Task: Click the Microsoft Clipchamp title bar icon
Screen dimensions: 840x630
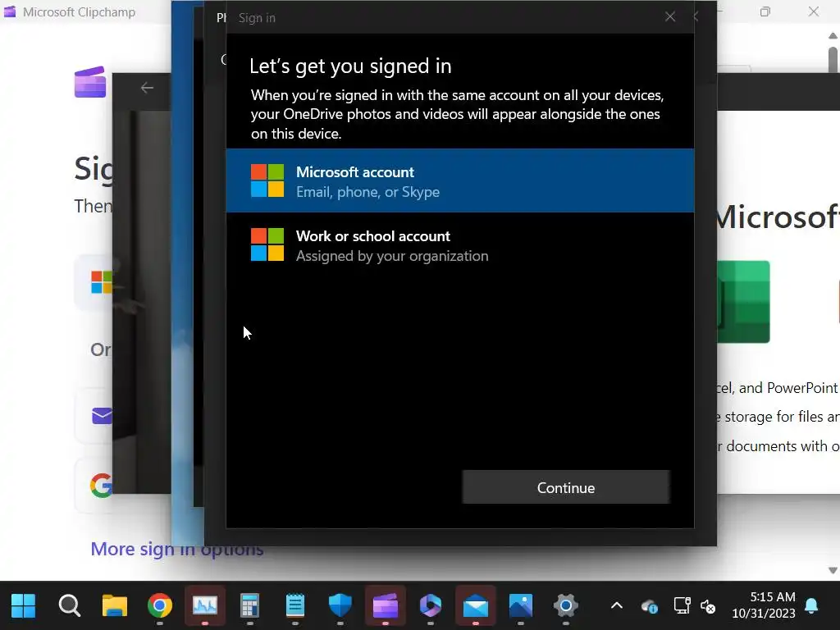Action: pyautogui.click(x=10, y=11)
